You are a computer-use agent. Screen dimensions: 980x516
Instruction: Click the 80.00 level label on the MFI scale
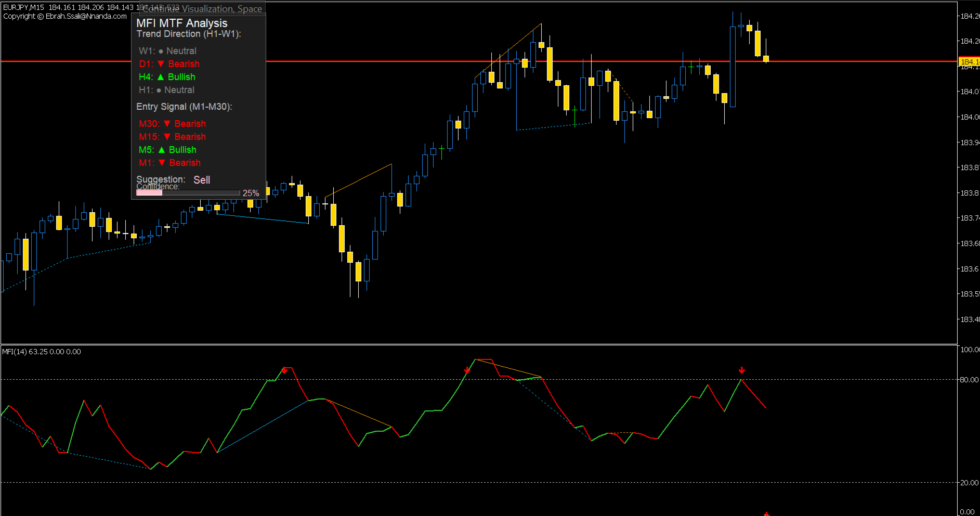click(x=969, y=380)
